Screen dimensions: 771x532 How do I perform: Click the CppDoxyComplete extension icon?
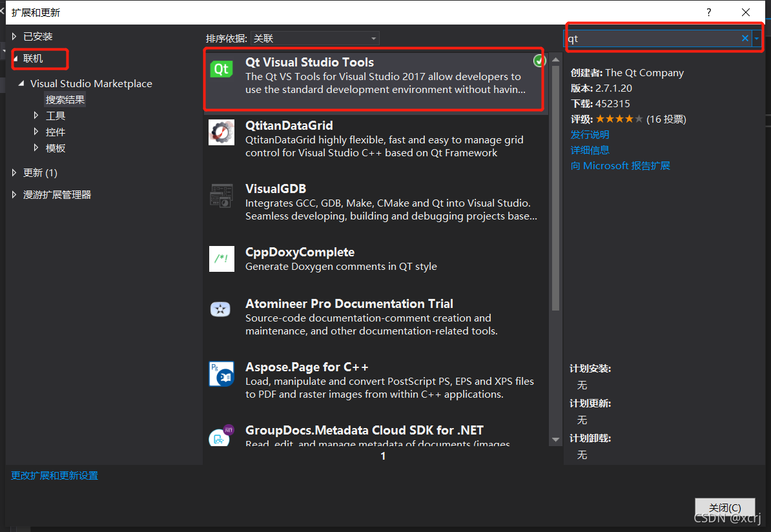tap(221, 259)
